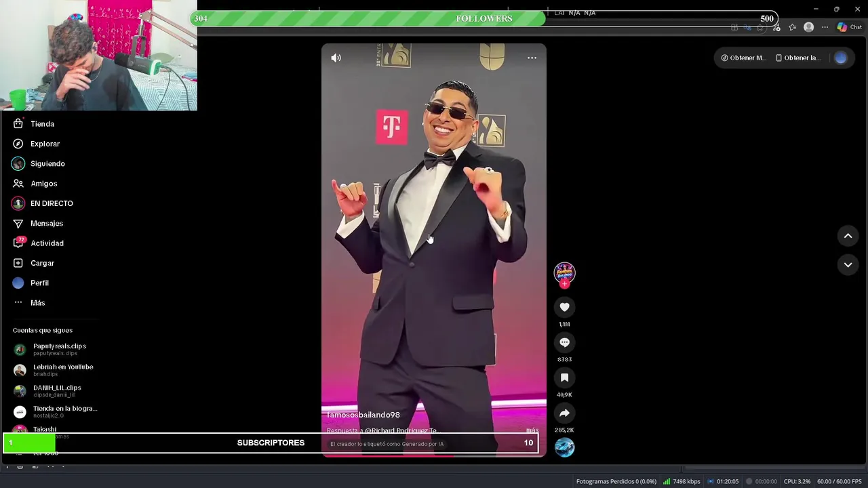Click the Obtener la... mobile app button

click(x=797, y=58)
